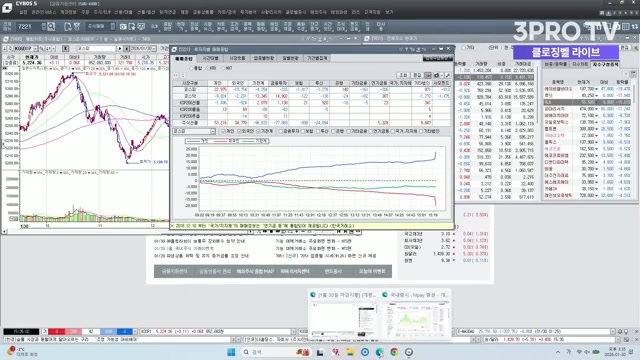The width and height of the screenshot is (640, 360).
Task: Check the 금융투자 checkbox below the table
Action: pos(281,131)
